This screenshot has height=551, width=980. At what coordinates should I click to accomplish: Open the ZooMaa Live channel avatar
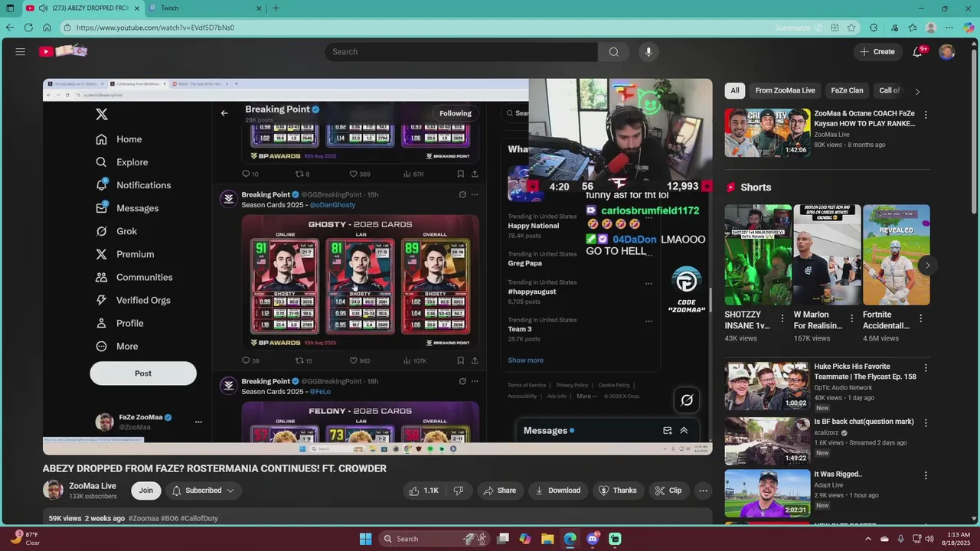[54, 491]
